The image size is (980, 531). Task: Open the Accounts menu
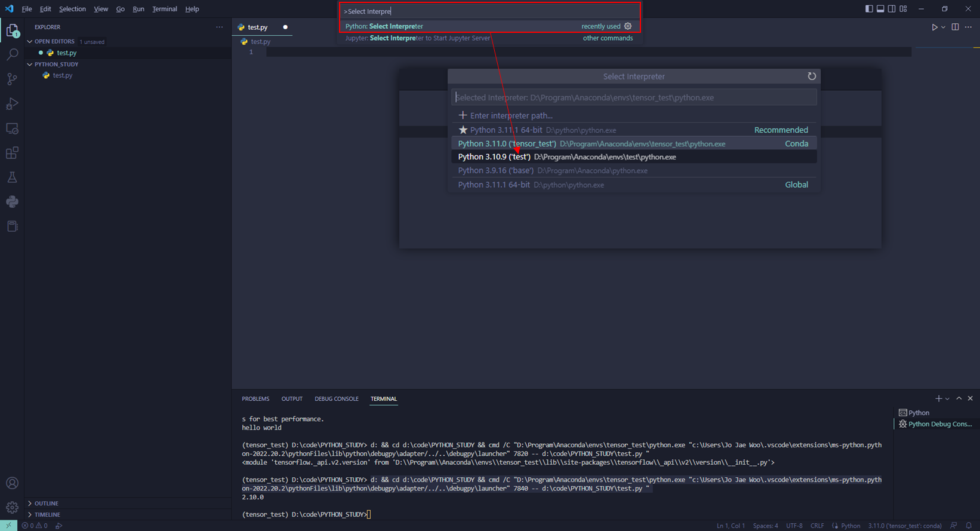tap(12, 483)
